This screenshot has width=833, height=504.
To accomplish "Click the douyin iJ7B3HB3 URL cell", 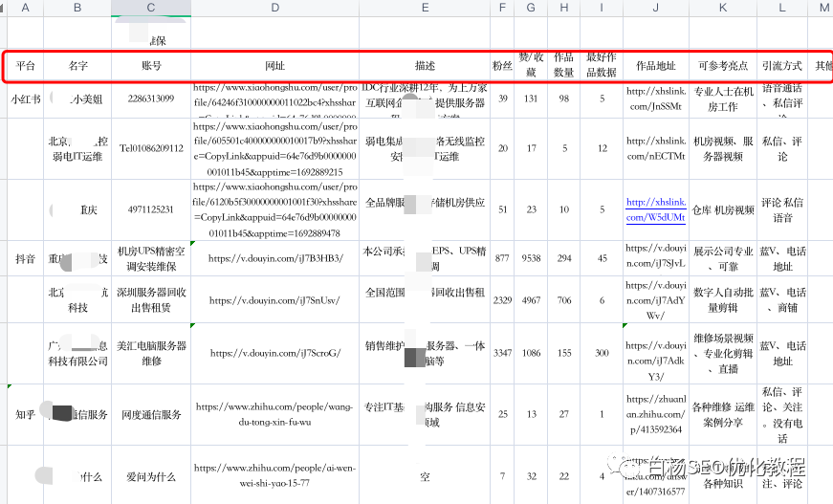I will (274, 258).
